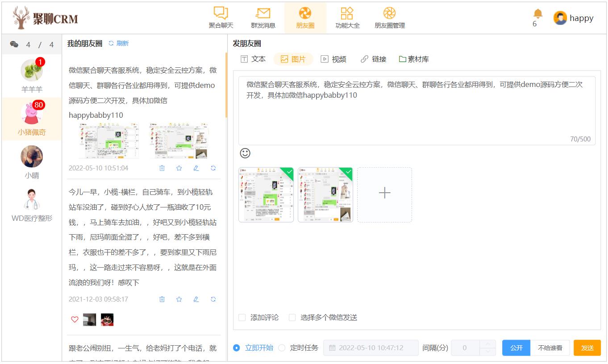
Task: Click the 我的朋友圈 heading
Action: pos(85,43)
